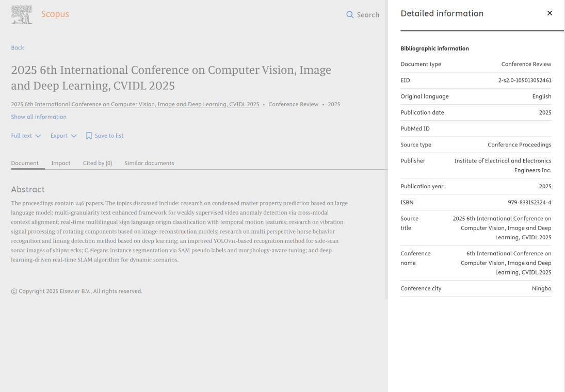This screenshot has width=565, height=392.
Task: Click the Abstract heading
Action: point(28,189)
